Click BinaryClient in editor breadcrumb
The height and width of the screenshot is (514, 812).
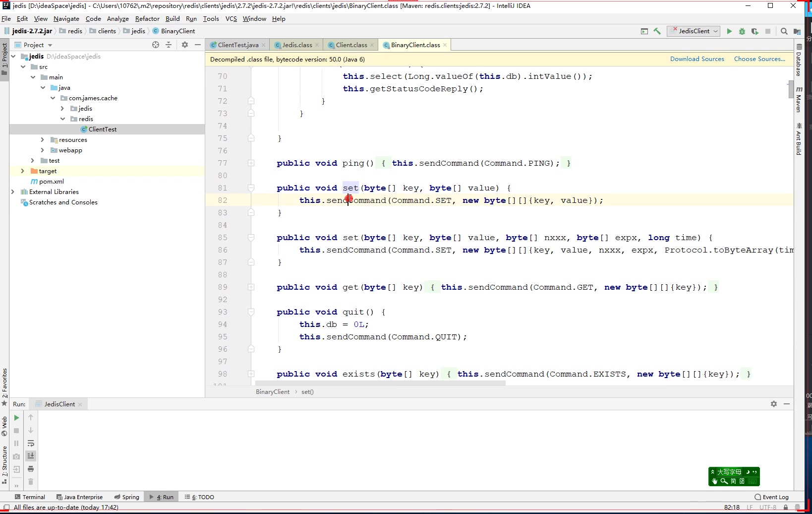[x=273, y=392]
